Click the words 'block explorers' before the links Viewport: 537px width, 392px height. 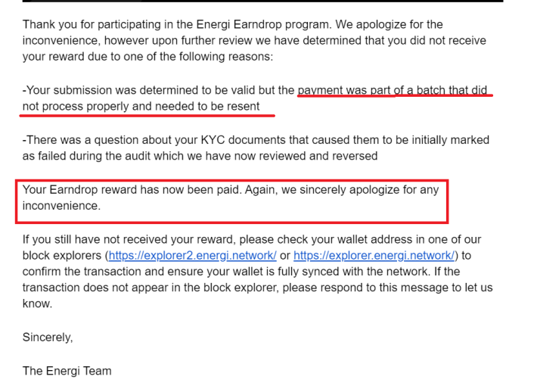[x=62, y=256]
